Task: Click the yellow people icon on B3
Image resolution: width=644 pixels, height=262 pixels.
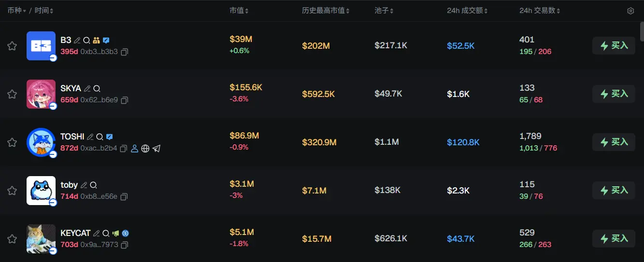Action: 96,41
